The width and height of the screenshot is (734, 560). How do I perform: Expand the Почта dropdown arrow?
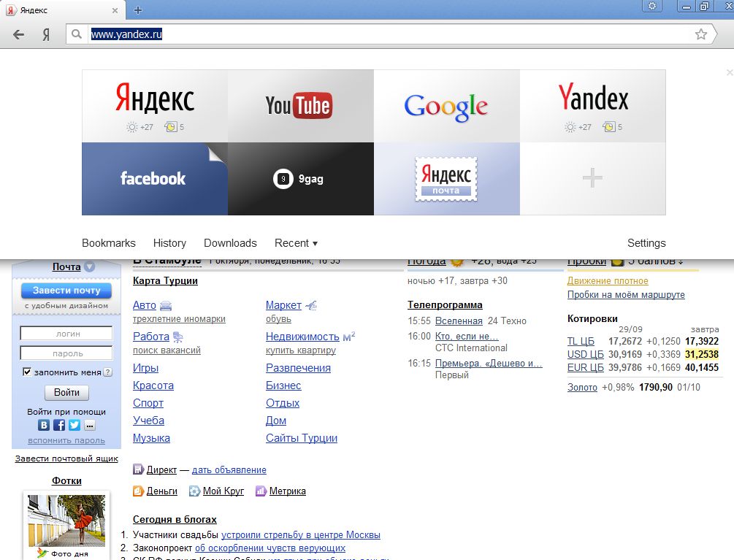tap(90, 266)
